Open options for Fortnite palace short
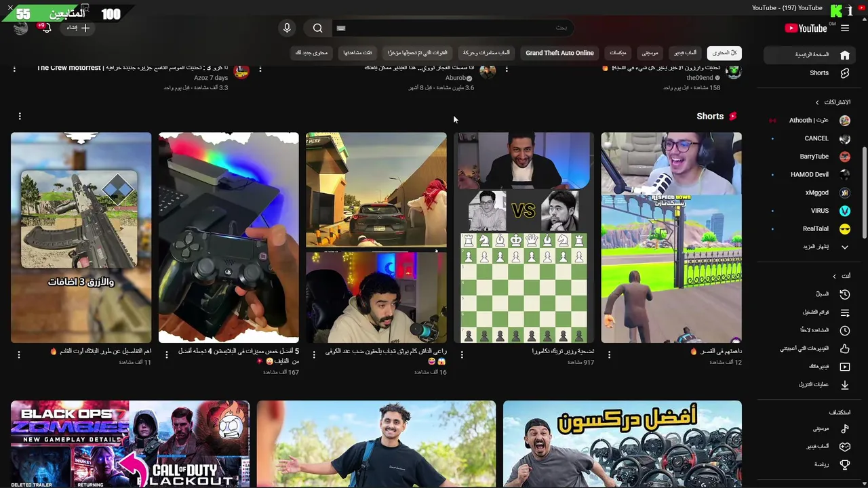 (609, 354)
